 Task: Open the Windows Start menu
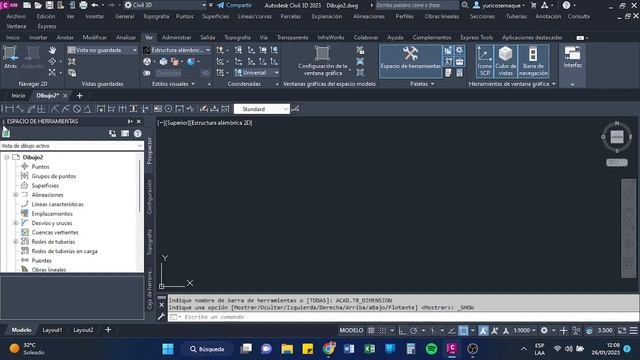168,349
